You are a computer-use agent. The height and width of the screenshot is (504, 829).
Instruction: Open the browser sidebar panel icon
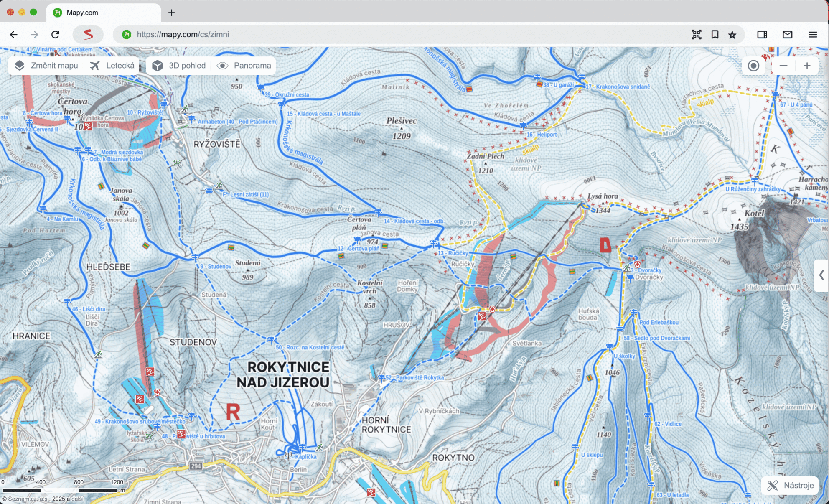pyautogui.click(x=762, y=35)
